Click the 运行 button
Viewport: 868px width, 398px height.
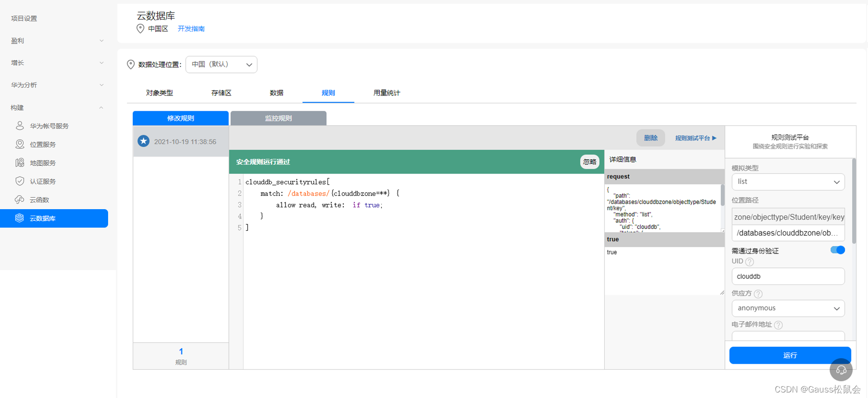pos(790,356)
